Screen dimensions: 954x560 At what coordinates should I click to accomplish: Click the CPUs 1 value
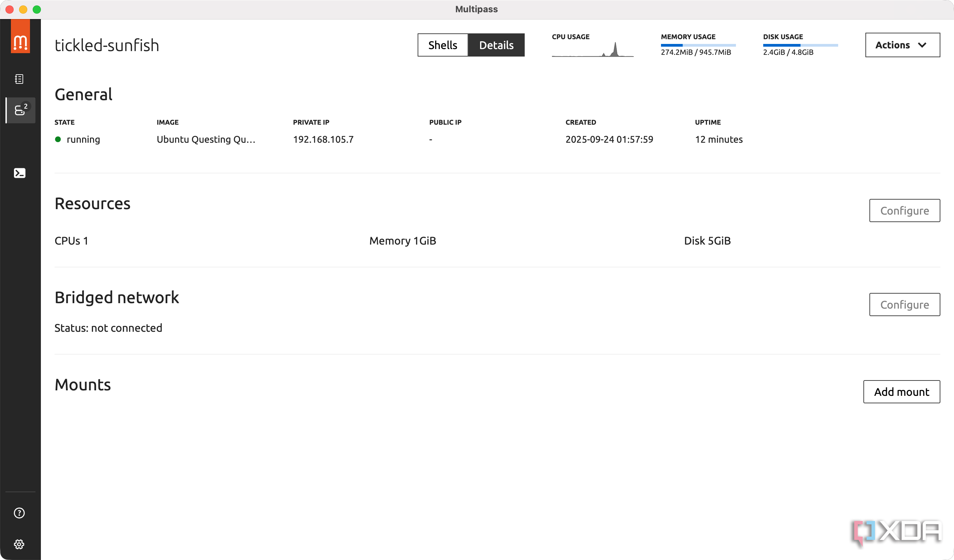[x=71, y=240]
